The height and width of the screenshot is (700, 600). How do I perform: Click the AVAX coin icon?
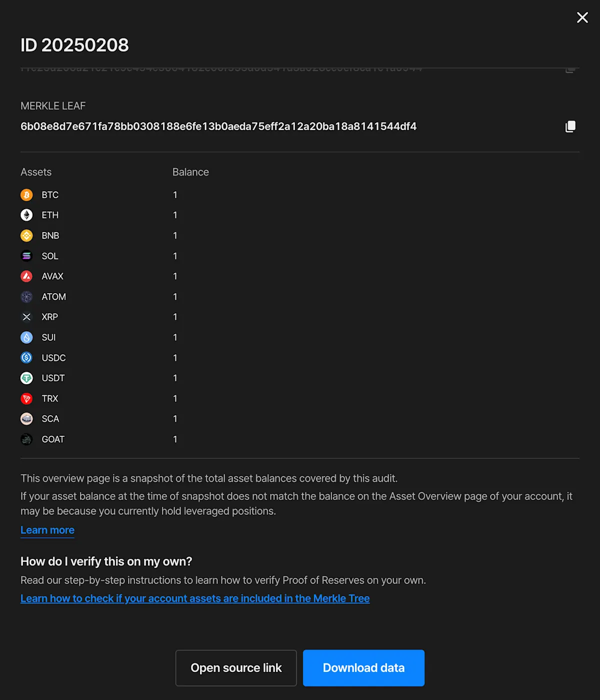pyautogui.click(x=26, y=276)
